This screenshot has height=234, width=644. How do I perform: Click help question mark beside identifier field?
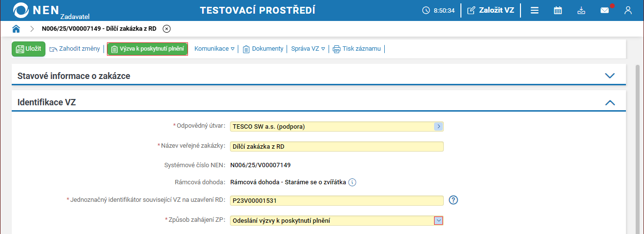coord(454,200)
